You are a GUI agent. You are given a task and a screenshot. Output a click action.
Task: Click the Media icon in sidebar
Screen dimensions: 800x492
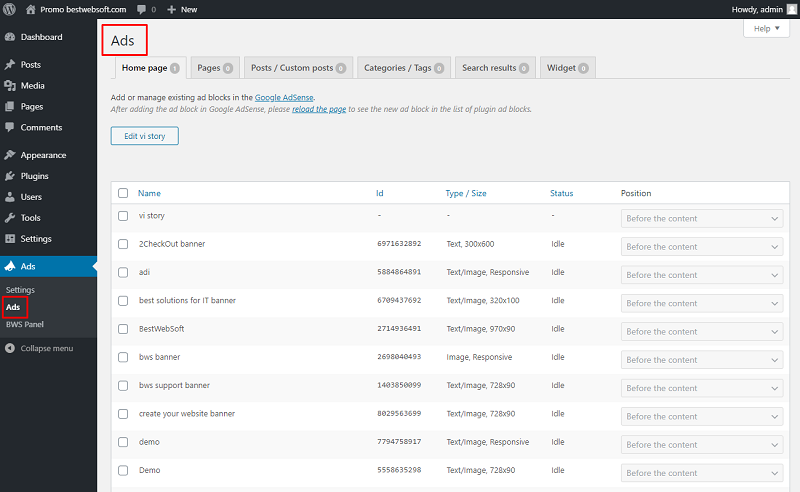[x=10, y=85]
